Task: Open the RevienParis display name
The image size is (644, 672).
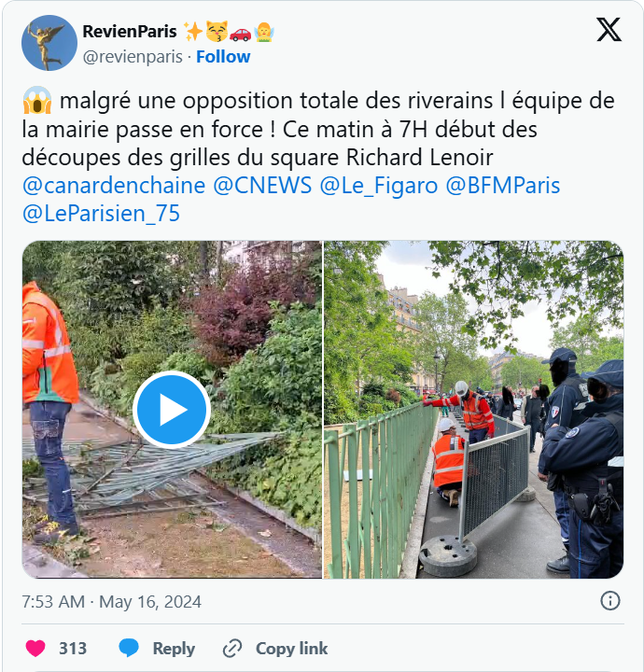Action: pyautogui.click(x=130, y=32)
